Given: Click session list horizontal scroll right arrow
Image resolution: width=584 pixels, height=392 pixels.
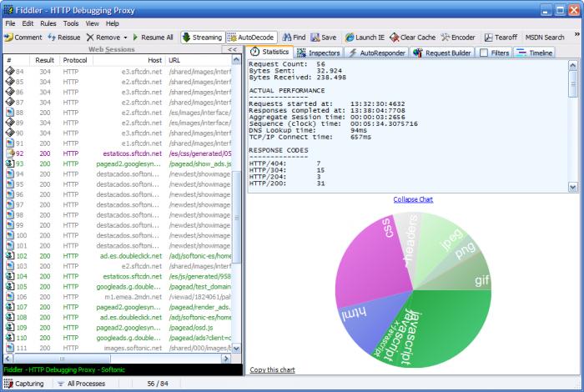Looking at the screenshot, I should [226, 359].
